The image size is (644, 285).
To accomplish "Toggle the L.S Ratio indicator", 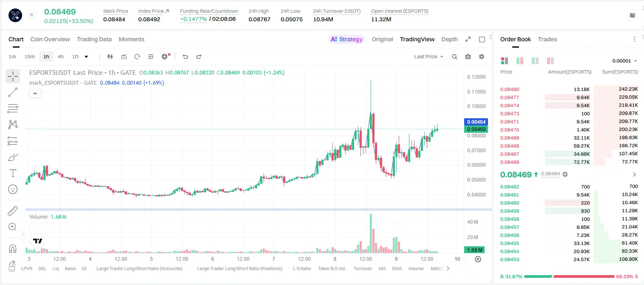I will (x=302, y=268).
